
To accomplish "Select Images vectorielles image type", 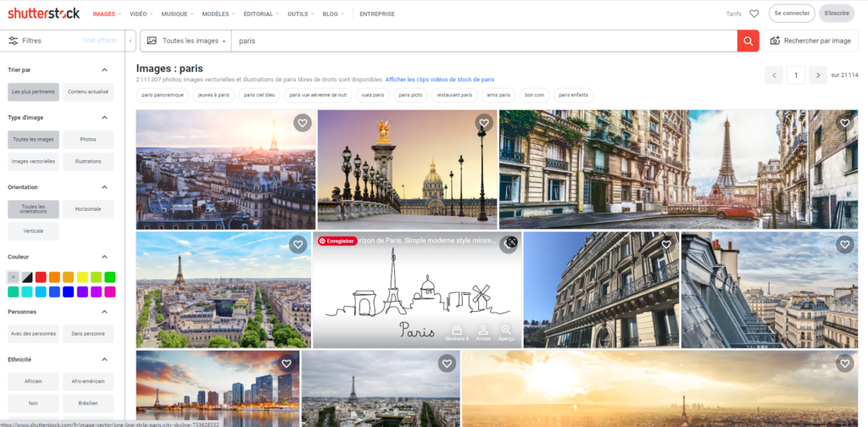I will click(x=33, y=162).
